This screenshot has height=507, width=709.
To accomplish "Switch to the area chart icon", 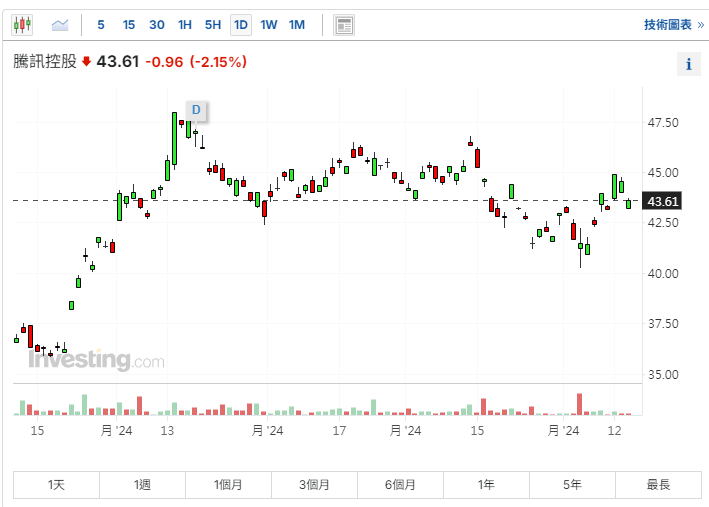I will pos(60,24).
